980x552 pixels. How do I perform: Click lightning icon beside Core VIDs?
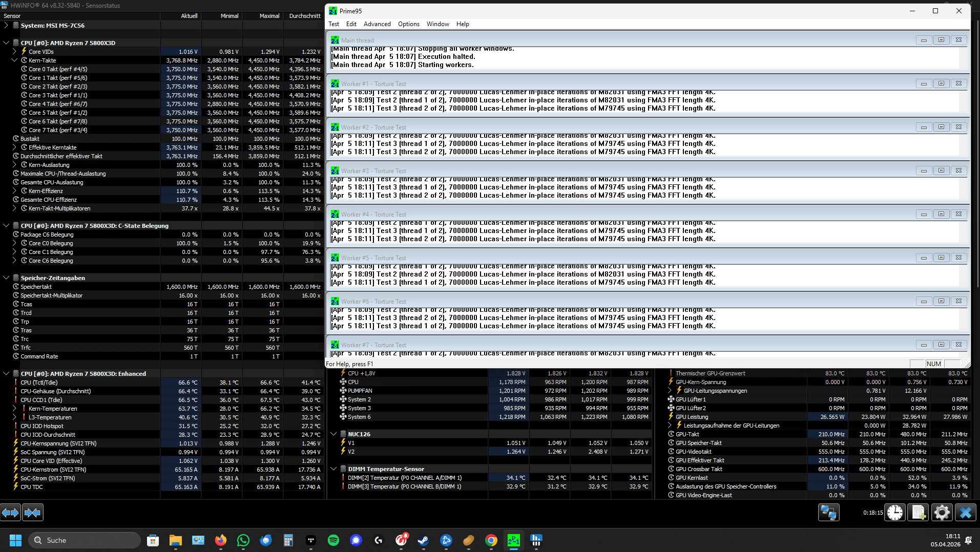click(x=24, y=51)
